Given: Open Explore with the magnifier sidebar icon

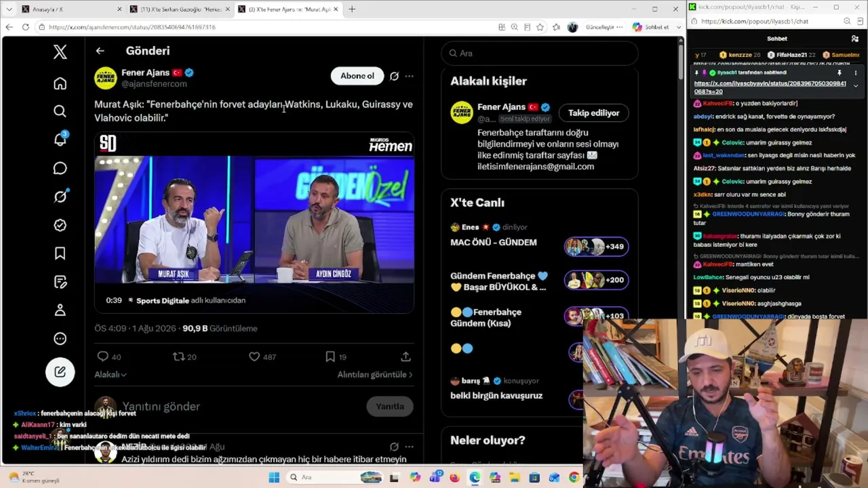Looking at the screenshot, I should [60, 111].
